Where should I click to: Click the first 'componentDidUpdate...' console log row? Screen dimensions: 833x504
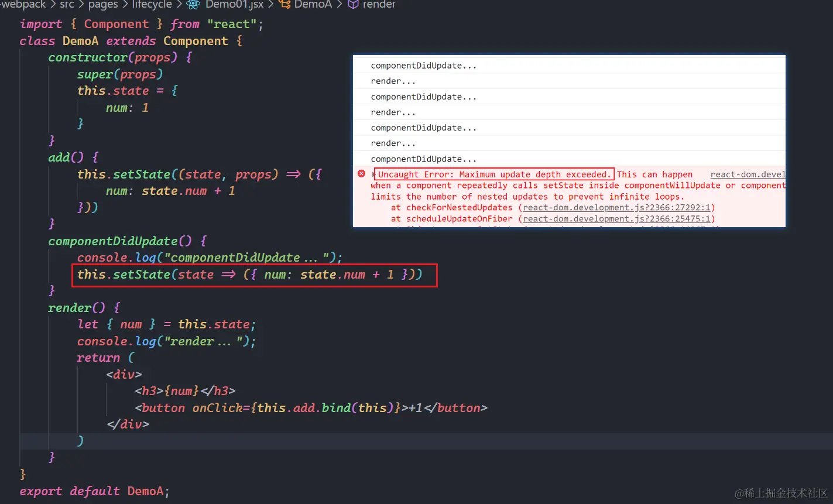click(569, 66)
